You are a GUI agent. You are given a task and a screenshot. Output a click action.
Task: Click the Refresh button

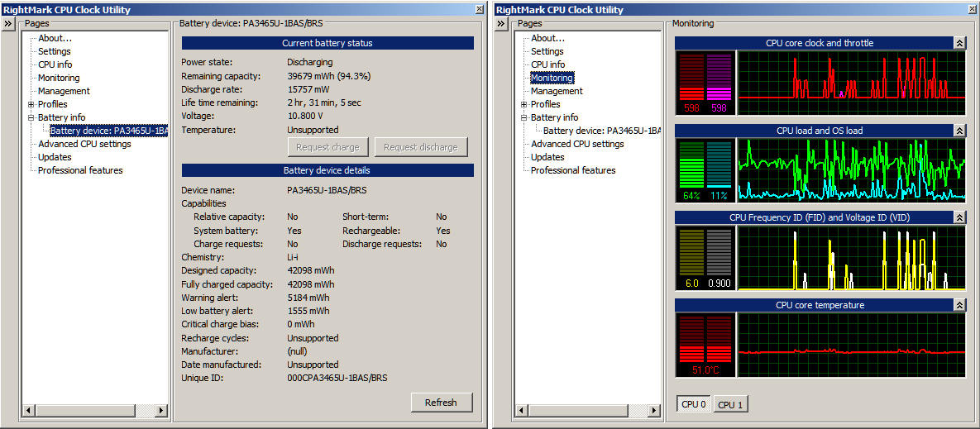coord(442,403)
